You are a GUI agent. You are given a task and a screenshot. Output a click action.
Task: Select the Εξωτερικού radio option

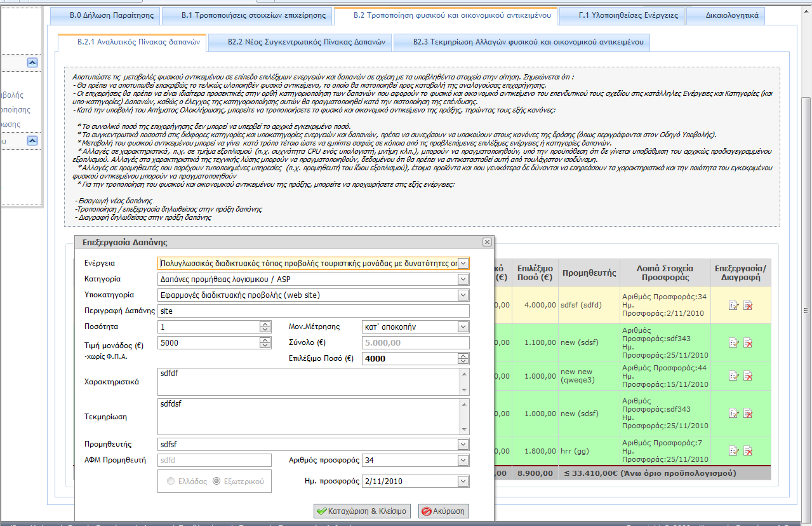pyautogui.click(x=217, y=482)
